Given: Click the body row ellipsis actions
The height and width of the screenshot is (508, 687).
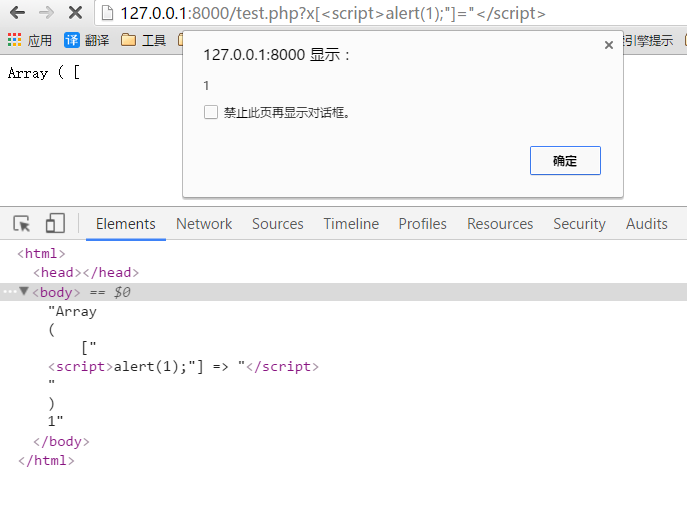Looking at the screenshot, I should [9, 291].
